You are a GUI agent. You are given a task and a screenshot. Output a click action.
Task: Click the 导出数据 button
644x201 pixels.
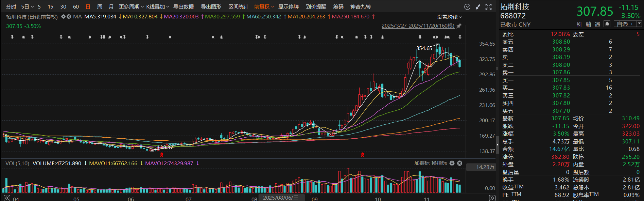[184, 7]
